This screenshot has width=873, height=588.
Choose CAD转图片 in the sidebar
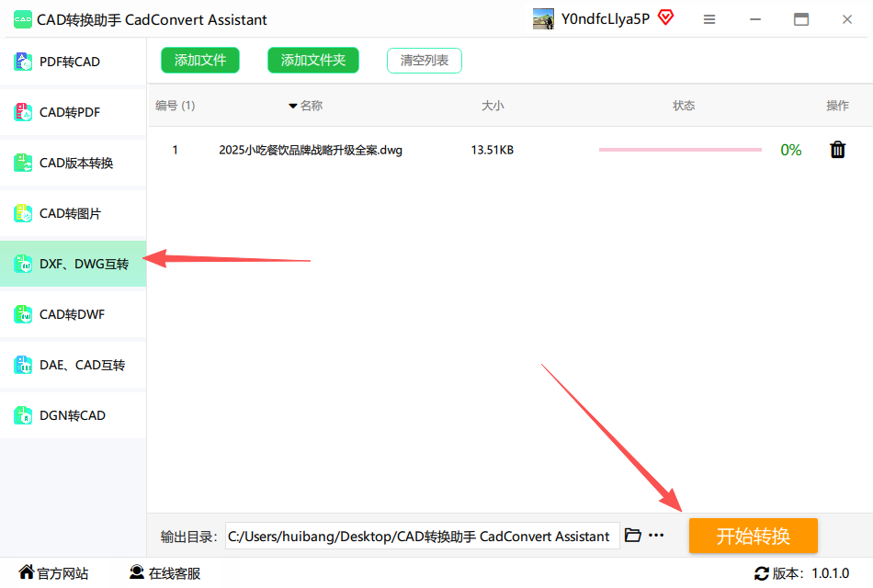pos(73,213)
